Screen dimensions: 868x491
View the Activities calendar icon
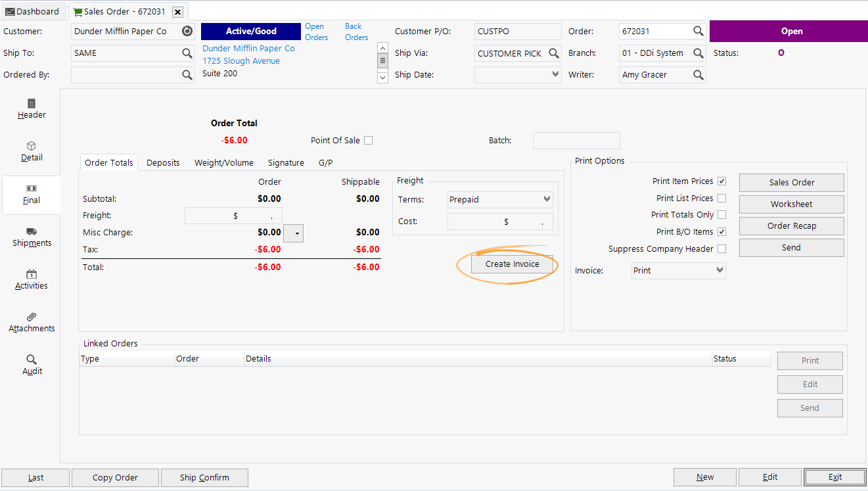click(x=31, y=279)
